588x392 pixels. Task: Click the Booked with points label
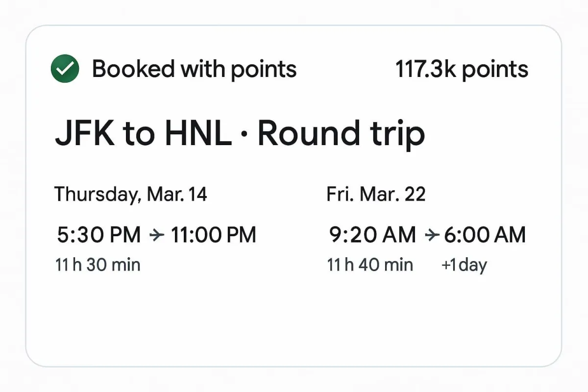coord(194,70)
